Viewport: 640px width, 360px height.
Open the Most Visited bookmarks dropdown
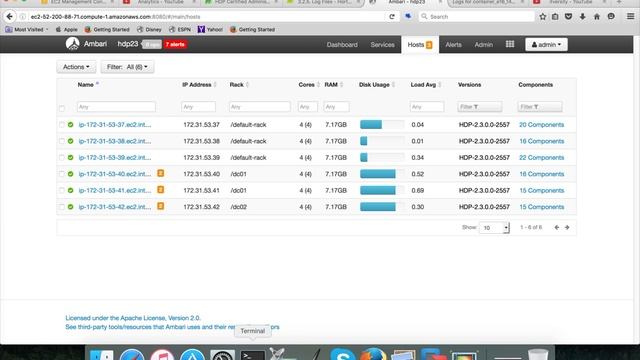click(x=27, y=29)
